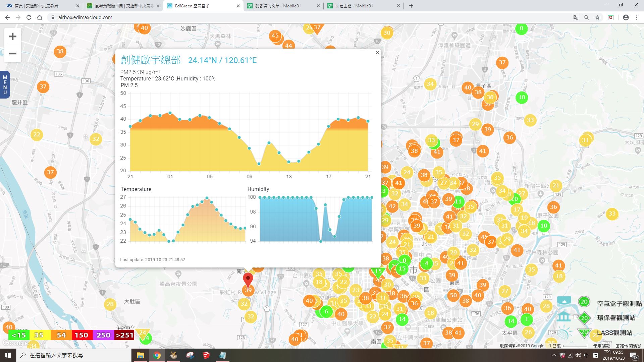Image resolution: width=644 pixels, height=362 pixels.
Task: Open the red SketchUp taskbar icon
Action: tap(206, 355)
